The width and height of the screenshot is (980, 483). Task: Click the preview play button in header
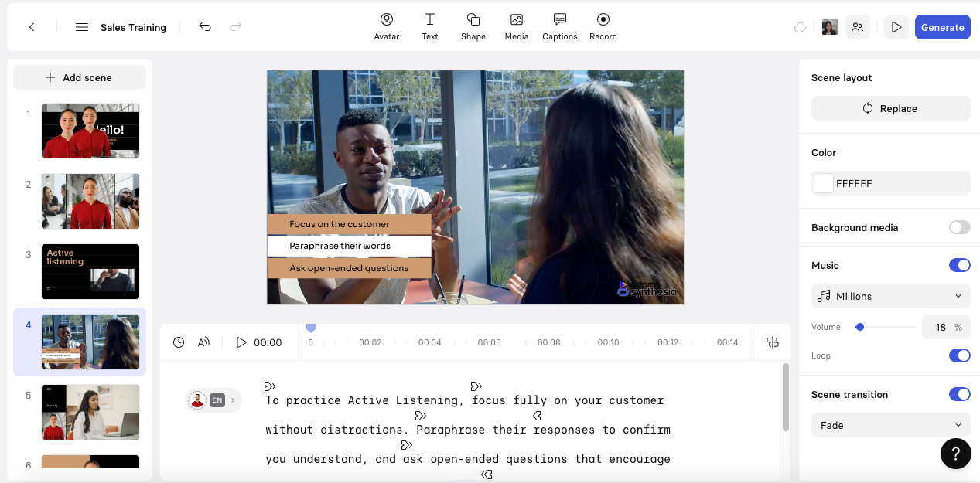click(x=896, y=27)
